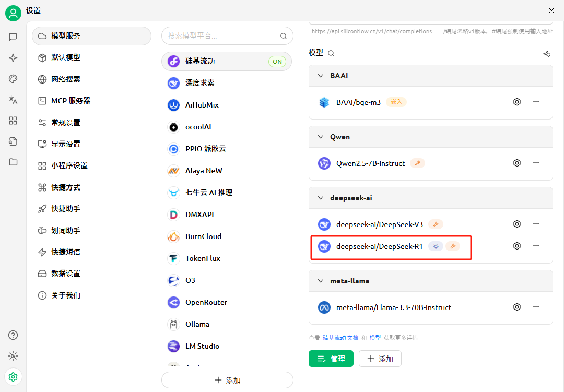Open 小程序设置
Image resolution: width=564 pixels, height=392 pixels.
click(x=92, y=166)
